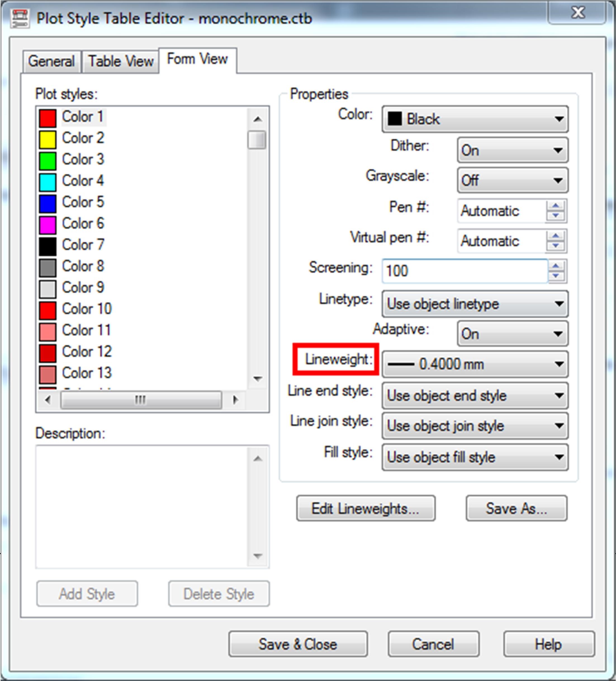The height and width of the screenshot is (681, 616).
Task: Expand the Linetype dropdown
Action: pyautogui.click(x=475, y=304)
